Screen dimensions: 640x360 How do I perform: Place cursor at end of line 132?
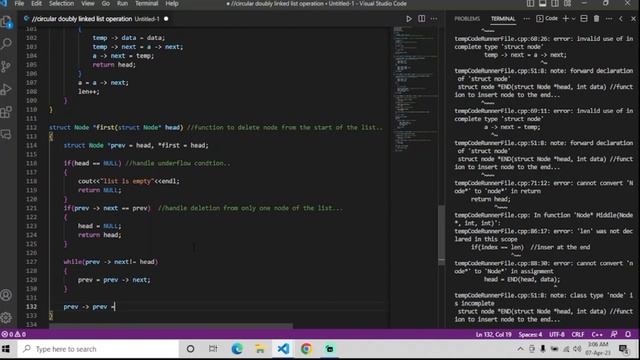click(116, 307)
